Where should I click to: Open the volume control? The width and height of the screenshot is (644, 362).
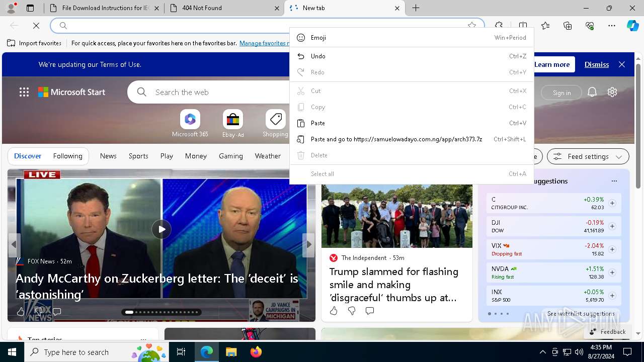pyautogui.click(x=579, y=352)
